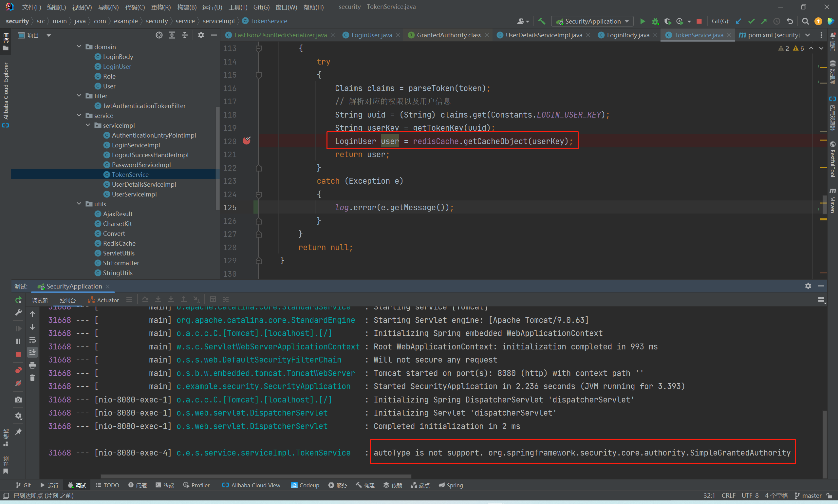838x504 pixels.
Task: Click the project tree vertical scrollbar
Action: [217, 159]
